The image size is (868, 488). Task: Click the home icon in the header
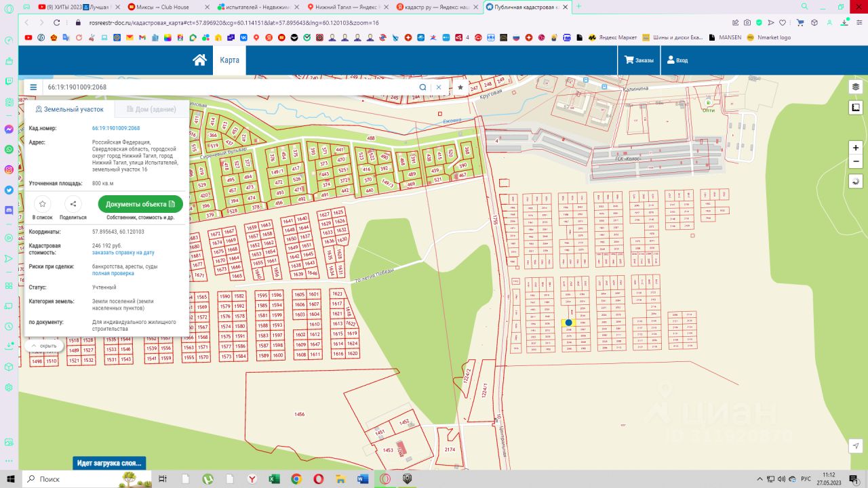(199, 60)
